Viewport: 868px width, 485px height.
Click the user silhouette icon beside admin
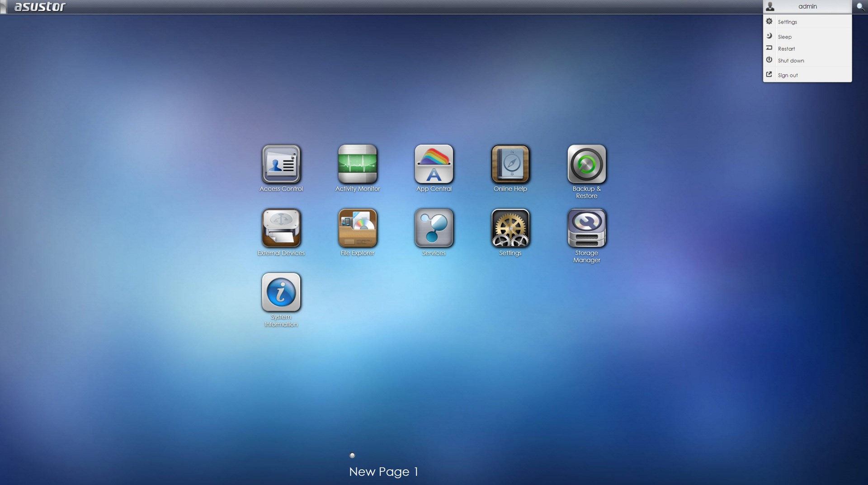[x=770, y=6]
